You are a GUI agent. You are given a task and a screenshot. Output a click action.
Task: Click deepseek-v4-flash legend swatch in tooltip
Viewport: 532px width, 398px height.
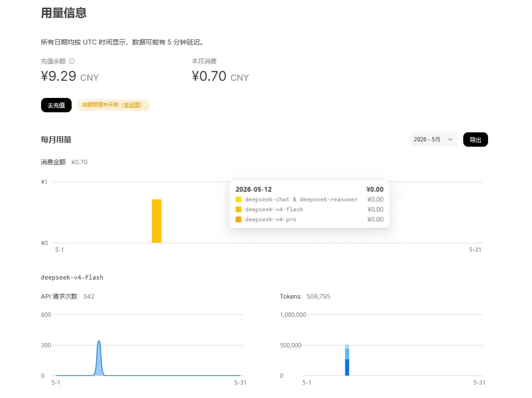238,210
